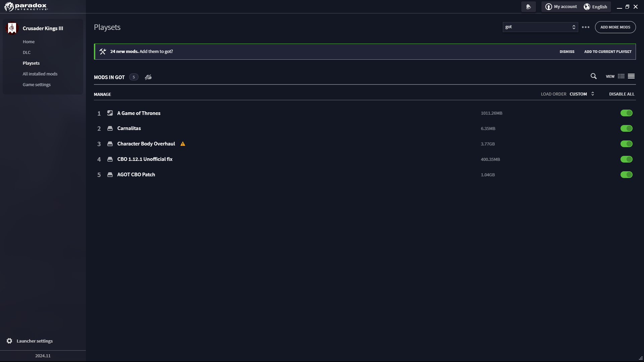Open My account menu
644x362 pixels.
(x=561, y=7)
